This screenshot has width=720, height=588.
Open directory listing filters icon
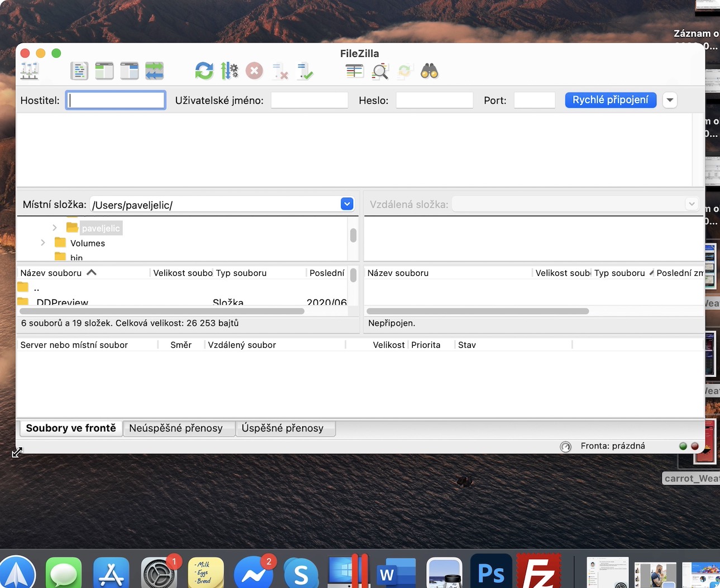(354, 71)
